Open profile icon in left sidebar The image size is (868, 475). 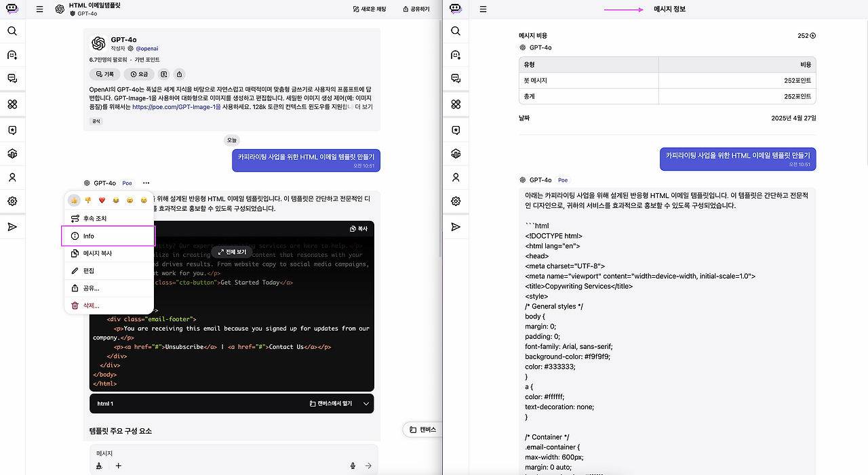12,178
